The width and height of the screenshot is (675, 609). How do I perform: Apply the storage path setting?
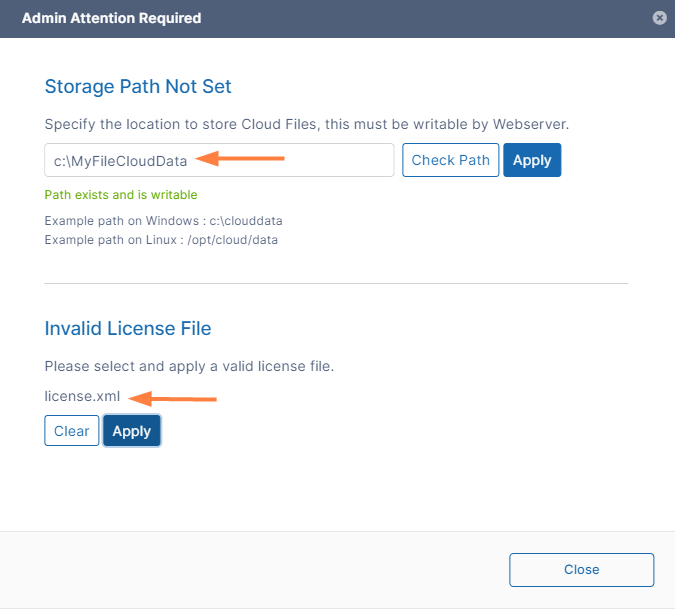click(532, 160)
